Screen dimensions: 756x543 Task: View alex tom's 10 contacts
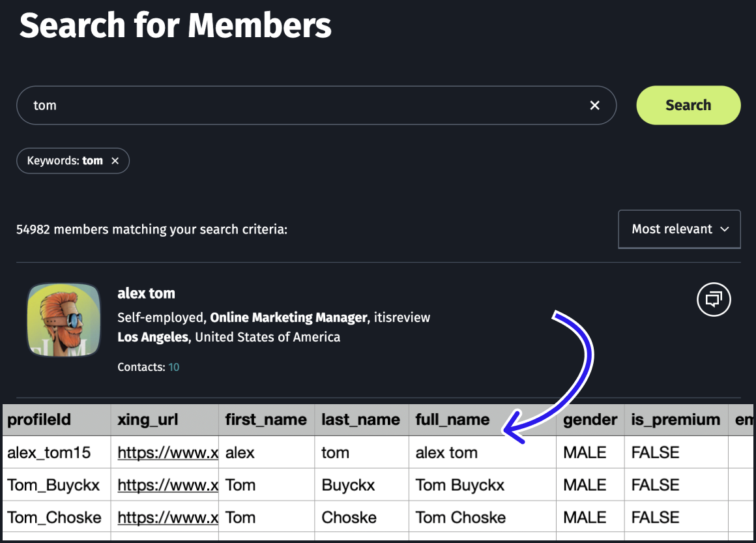point(173,368)
